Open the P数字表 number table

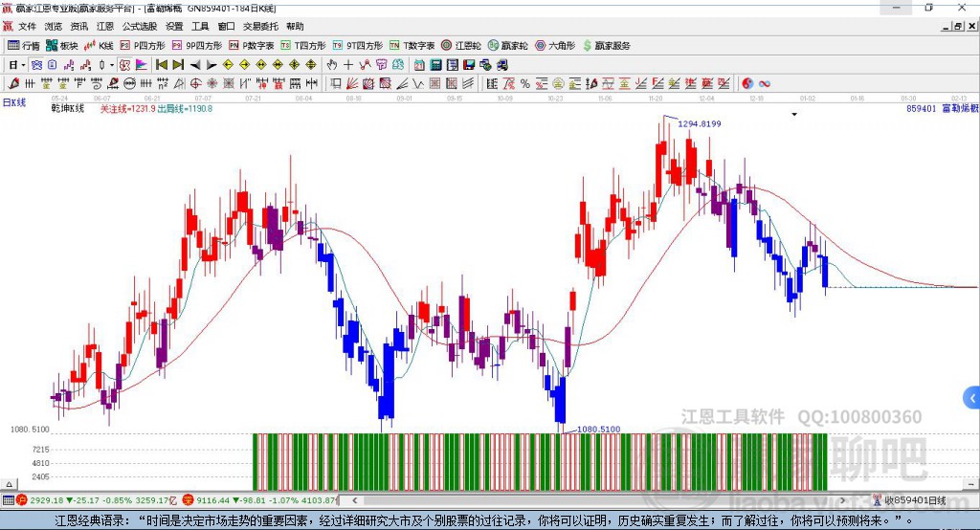point(252,46)
